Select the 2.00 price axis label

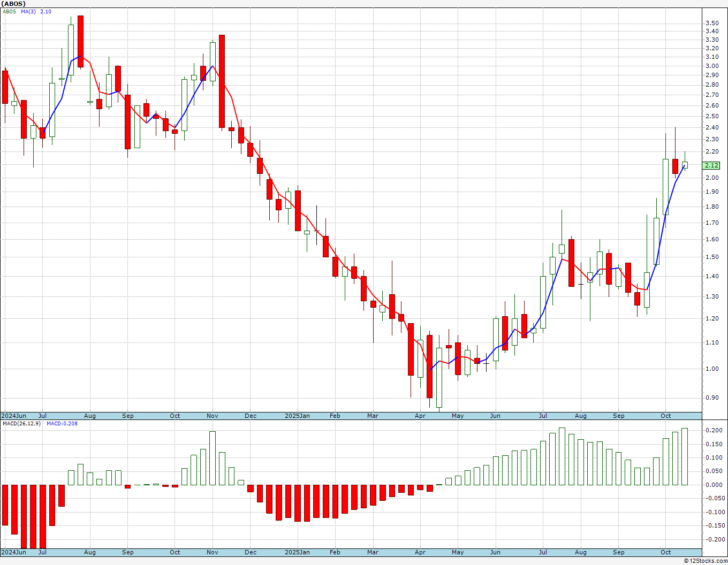tap(712, 178)
